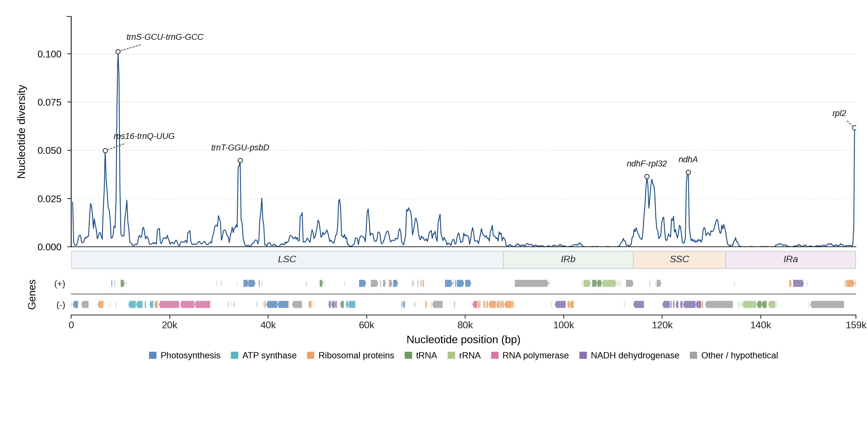Select the trnT-GGU-psbD peak marker

240,161
